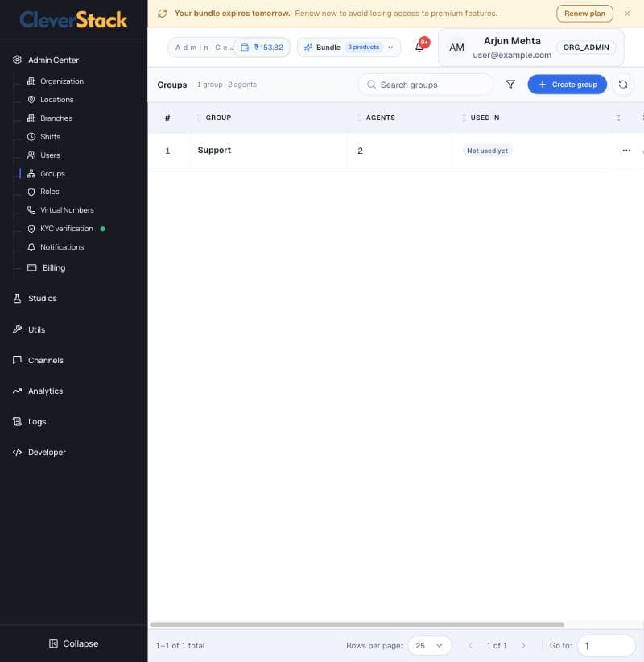Click the Support group name
The image size is (644, 662).
[x=214, y=151]
